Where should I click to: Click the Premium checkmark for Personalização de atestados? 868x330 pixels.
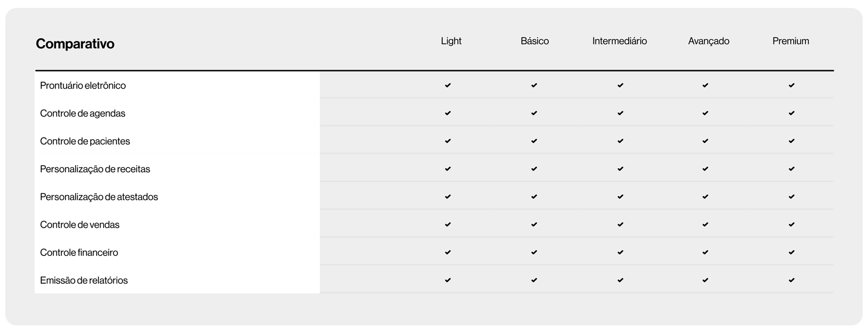tap(791, 197)
